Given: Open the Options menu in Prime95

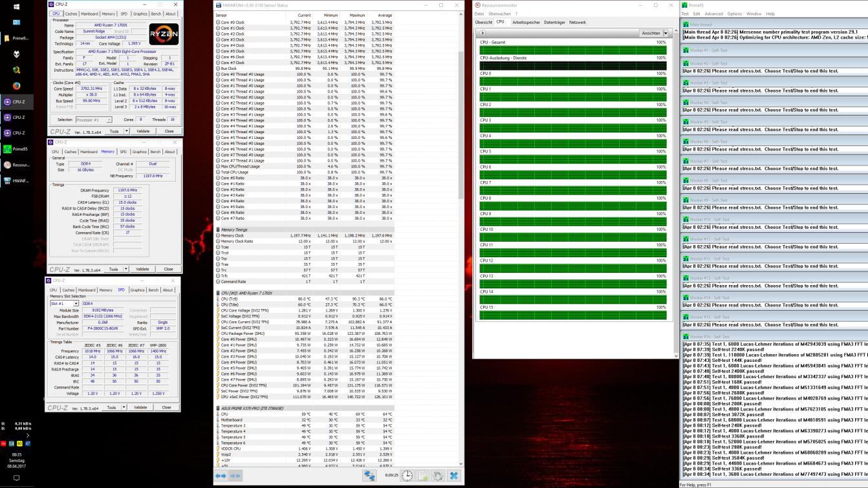Looking at the screenshot, I should 735,14.
